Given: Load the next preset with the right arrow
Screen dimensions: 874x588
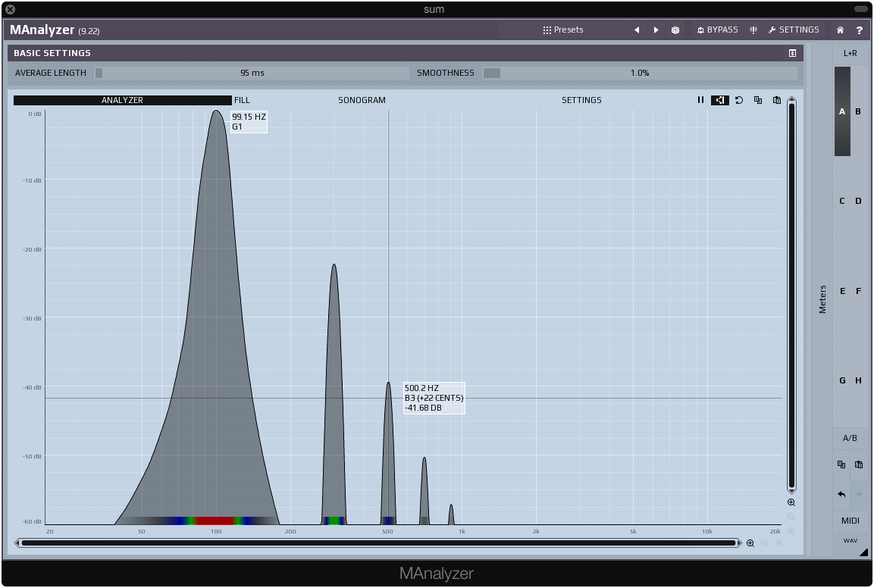Looking at the screenshot, I should [x=656, y=30].
